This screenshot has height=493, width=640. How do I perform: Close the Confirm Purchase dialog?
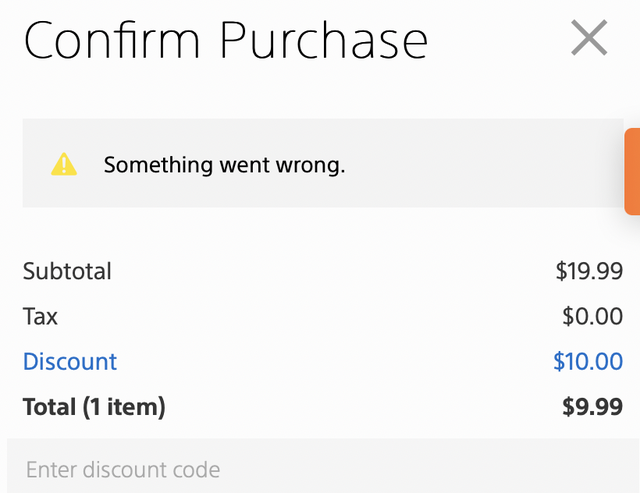pos(589,38)
